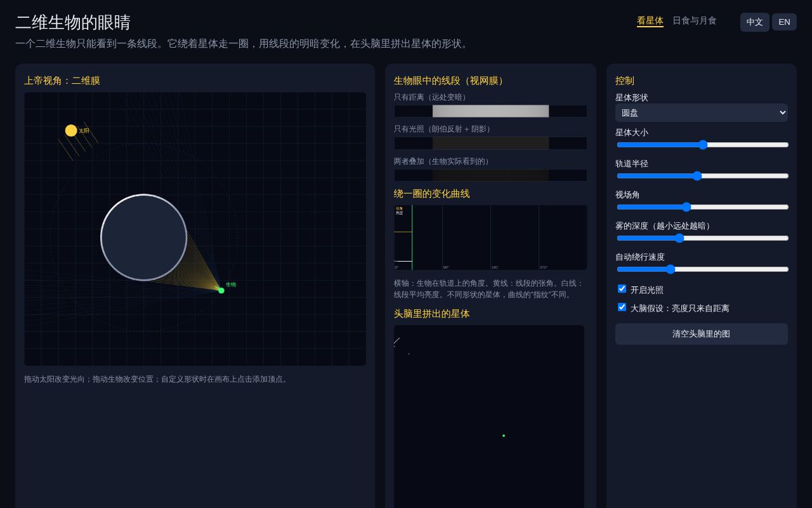Click the yellow sun in the canvas

[71, 130]
